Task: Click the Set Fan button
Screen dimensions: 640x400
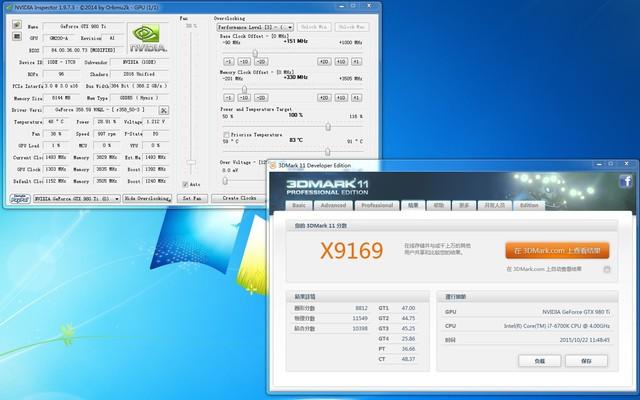Action: [x=192, y=198]
